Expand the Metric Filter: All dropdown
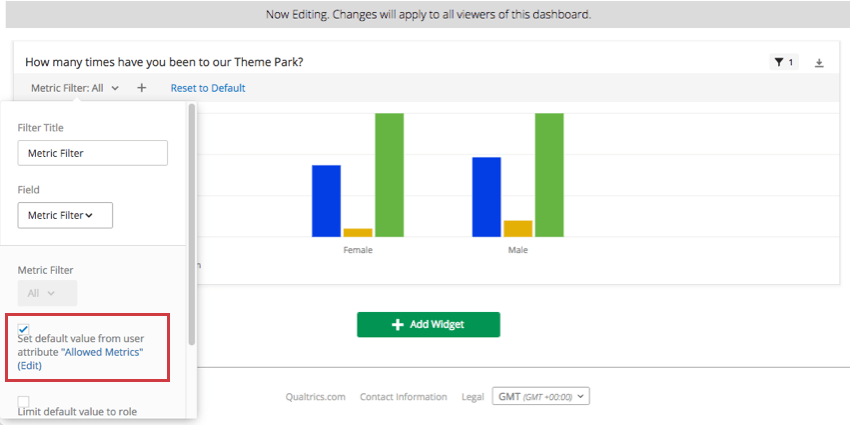The height and width of the screenshot is (425, 850). pos(75,88)
